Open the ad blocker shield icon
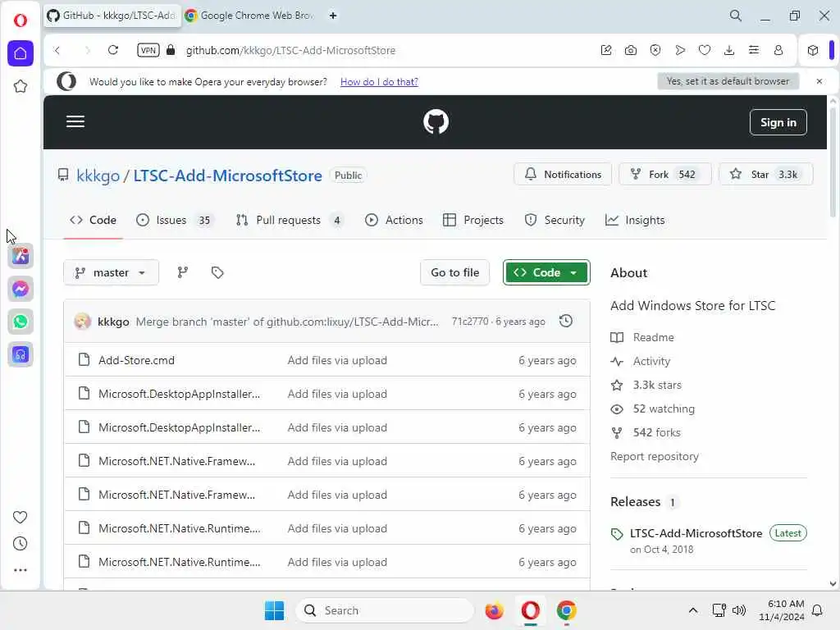This screenshot has width=840, height=630. [x=655, y=50]
